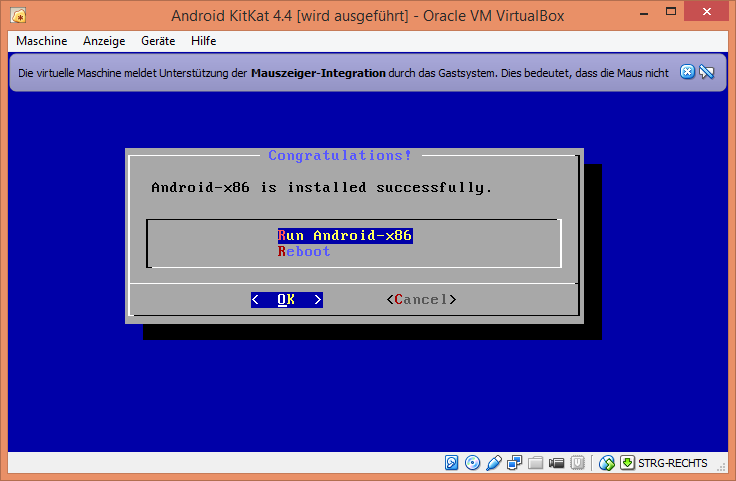The width and height of the screenshot is (736, 481).
Task: Close the VirtualBox window
Action: (x=706, y=12)
